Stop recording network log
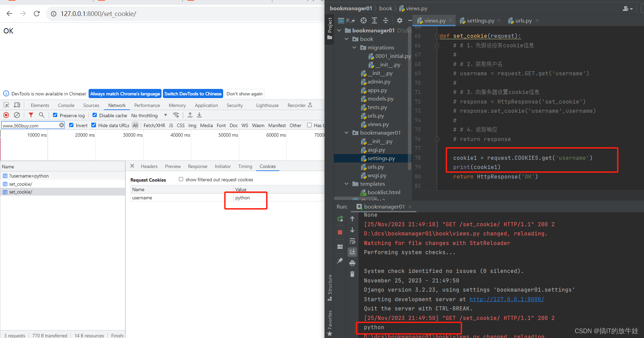The height and width of the screenshot is (338, 644). click(6, 115)
